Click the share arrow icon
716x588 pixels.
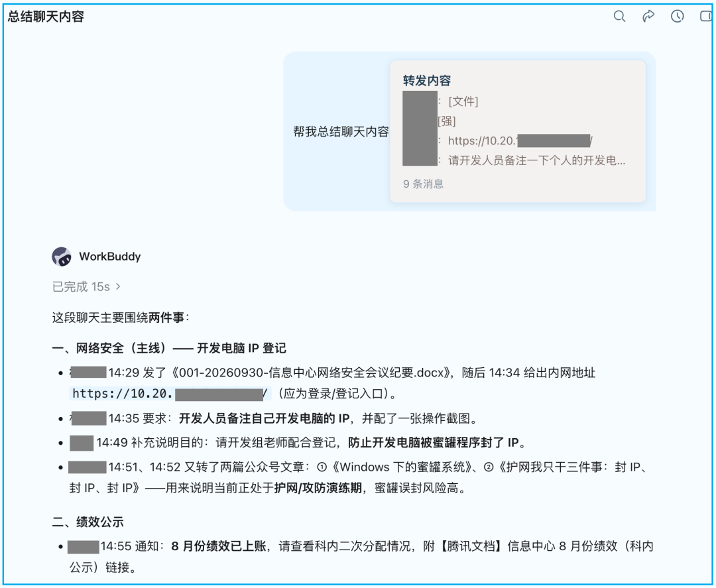[x=648, y=17]
